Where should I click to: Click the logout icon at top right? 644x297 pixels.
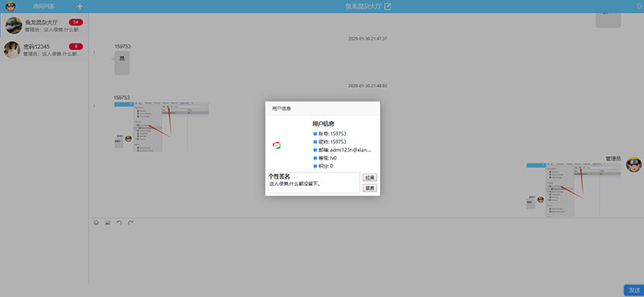point(639,6)
